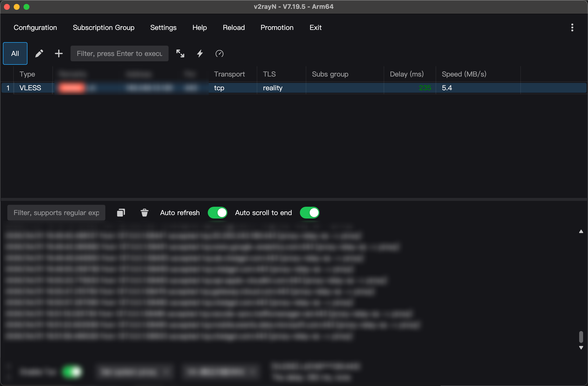
Task: Click the 5.4 speed value
Action: pyautogui.click(x=447, y=88)
